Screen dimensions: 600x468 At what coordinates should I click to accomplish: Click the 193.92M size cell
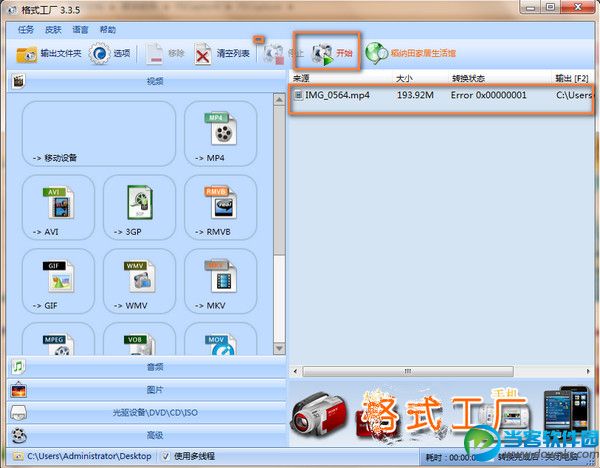click(415, 95)
